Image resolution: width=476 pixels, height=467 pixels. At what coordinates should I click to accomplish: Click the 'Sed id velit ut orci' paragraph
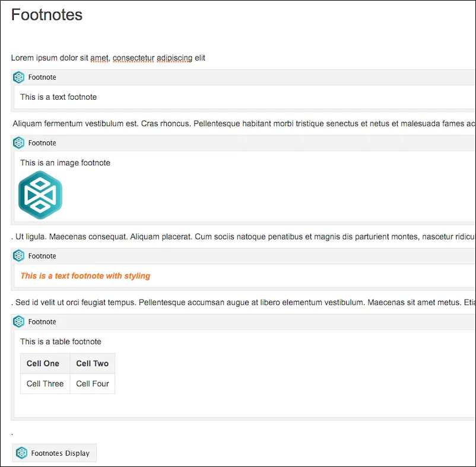coord(243,302)
